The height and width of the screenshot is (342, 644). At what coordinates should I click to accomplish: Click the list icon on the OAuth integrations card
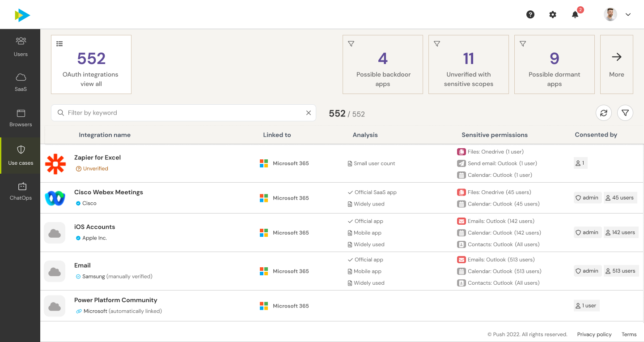tap(59, 43)
